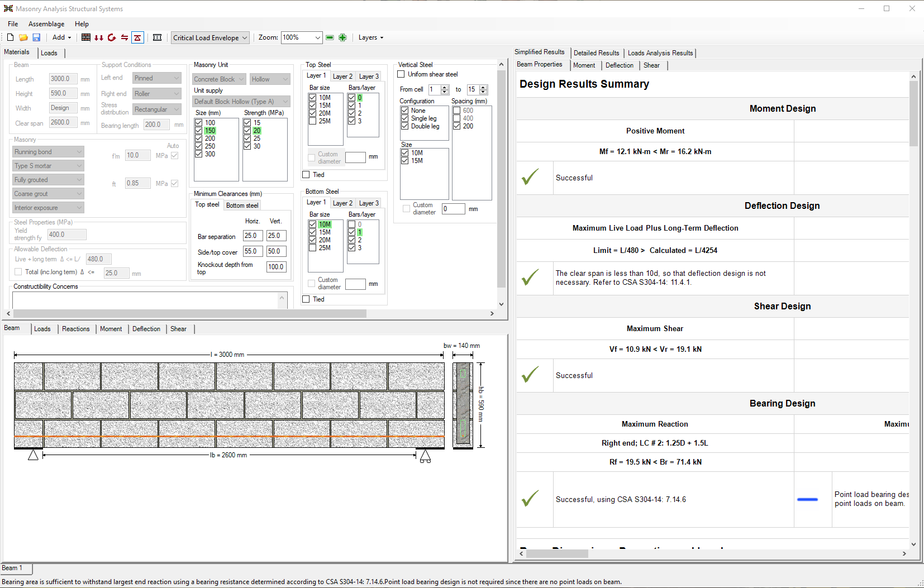Click the New file icon
924x588 pixels.
(10, 37)
